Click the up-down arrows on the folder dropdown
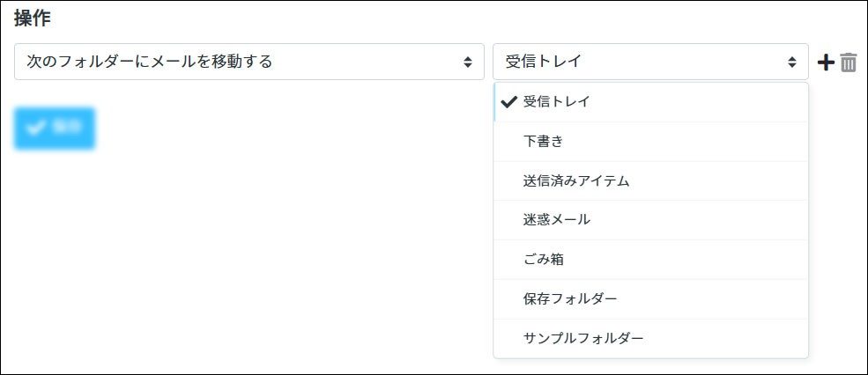Viewport: 868px width, 375px height. (791, 62)
